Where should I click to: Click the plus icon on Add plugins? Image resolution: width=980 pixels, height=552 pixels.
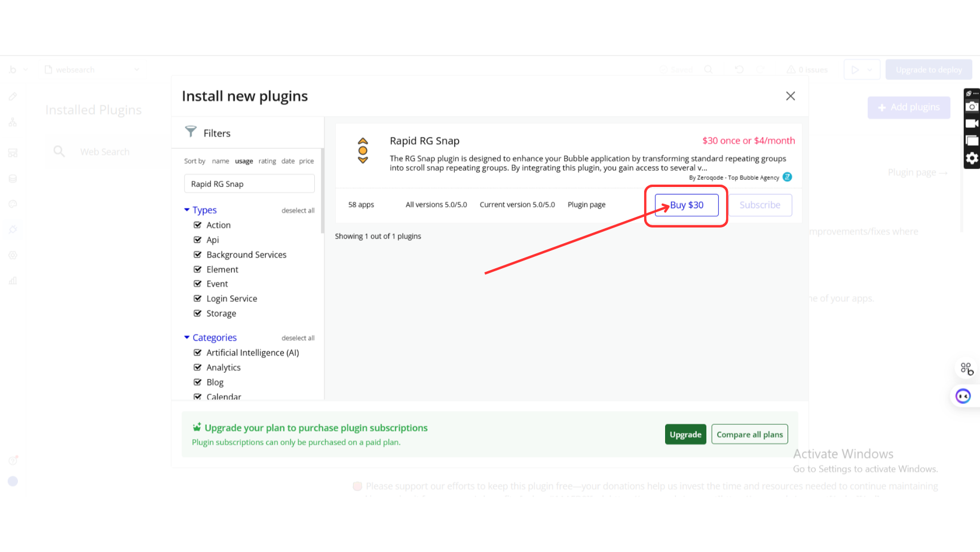click(881, 108)
